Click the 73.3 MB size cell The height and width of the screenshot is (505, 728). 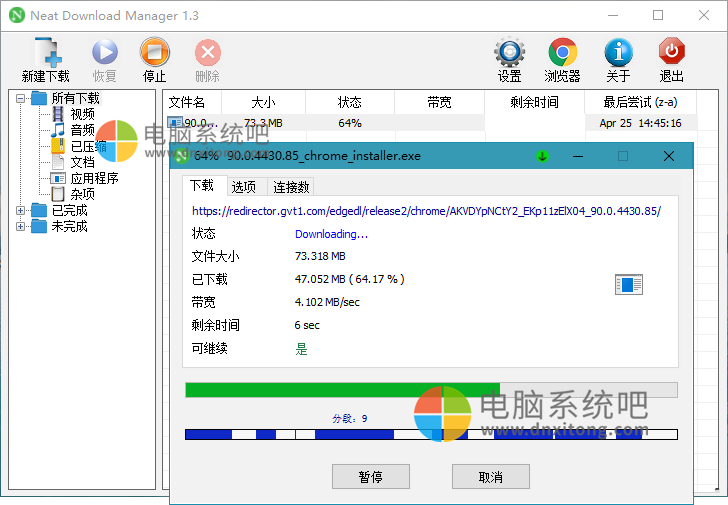(263, 123)
